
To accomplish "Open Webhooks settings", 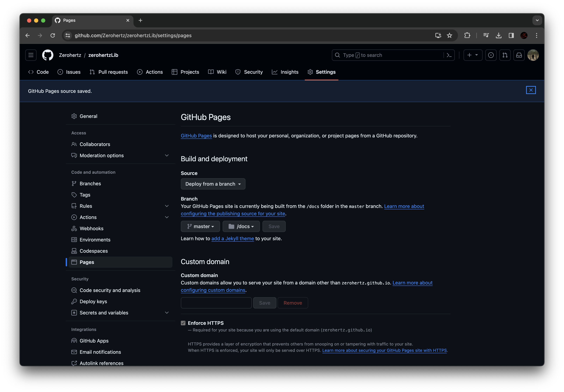I will [120, 228].
